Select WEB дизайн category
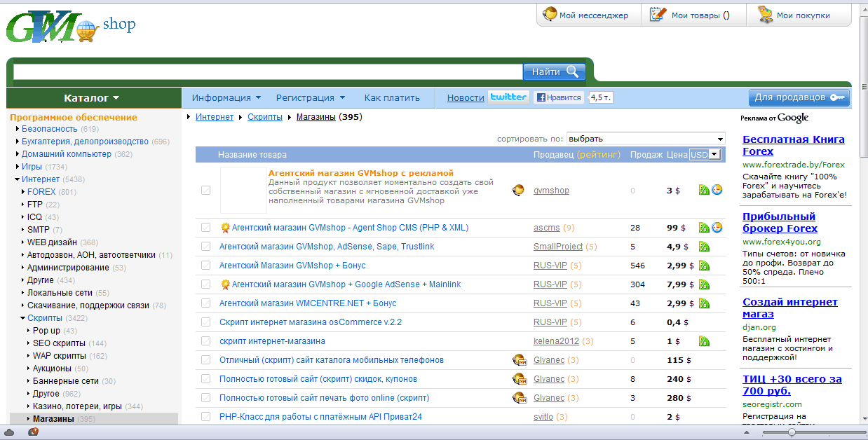The height and width of the screenshot is (440, 868). 53,242
